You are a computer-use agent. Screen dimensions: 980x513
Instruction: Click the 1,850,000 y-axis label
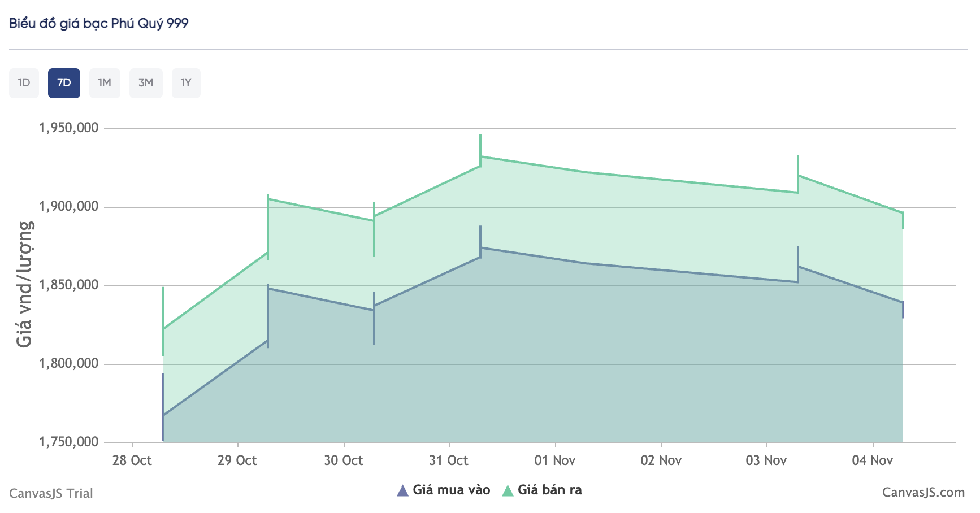click(68, 285)
